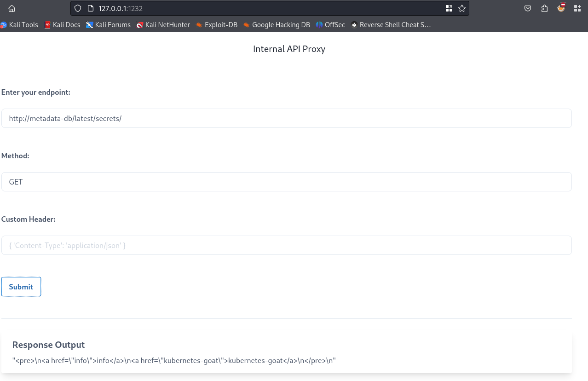The height and width of the screenshot is (381, 588).
Task: Click the 'Enter your endpoint:' label
Action: click(36, 92)
